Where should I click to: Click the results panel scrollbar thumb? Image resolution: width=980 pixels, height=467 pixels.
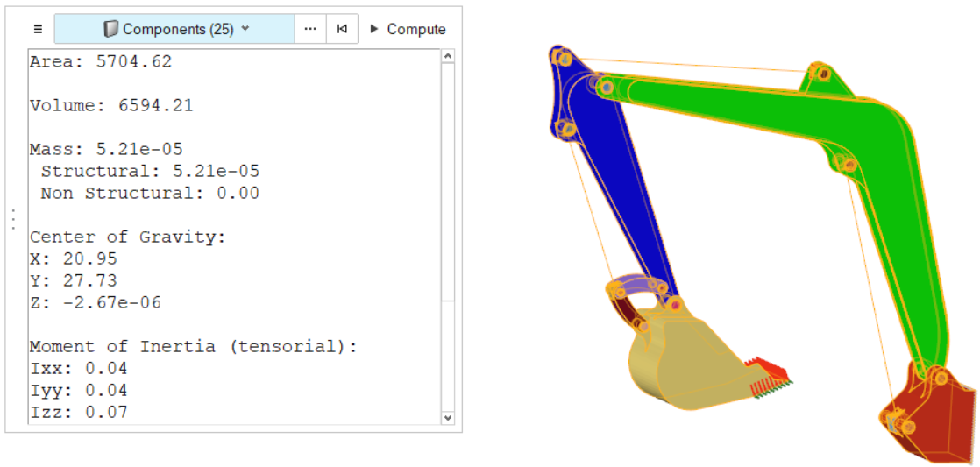[x=448, y=181]
